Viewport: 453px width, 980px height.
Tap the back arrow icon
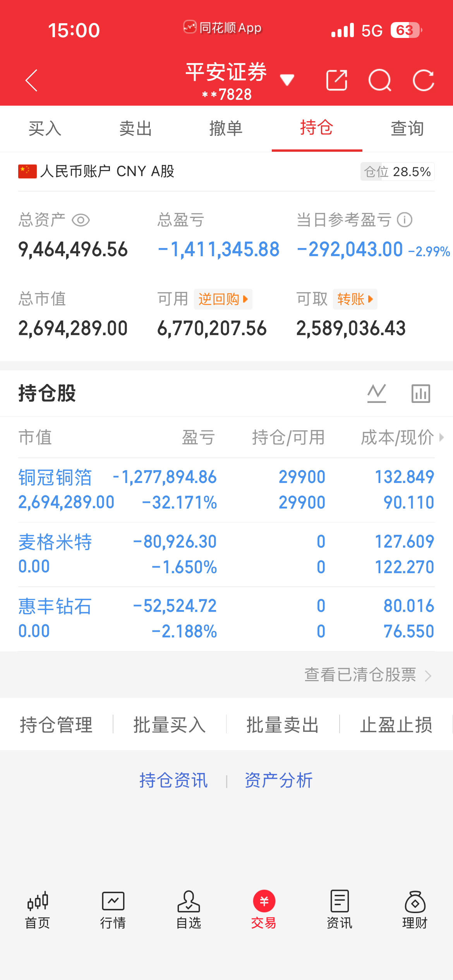click(31, 81)
